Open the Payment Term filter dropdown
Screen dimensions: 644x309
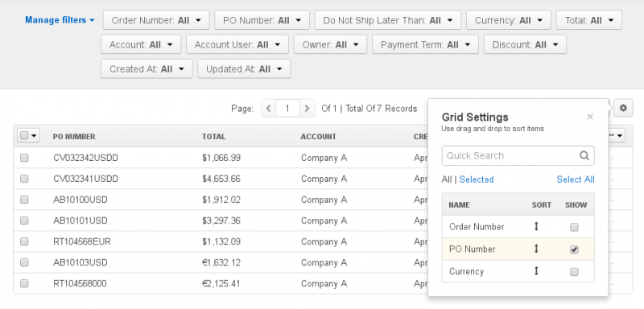(425, 44)
